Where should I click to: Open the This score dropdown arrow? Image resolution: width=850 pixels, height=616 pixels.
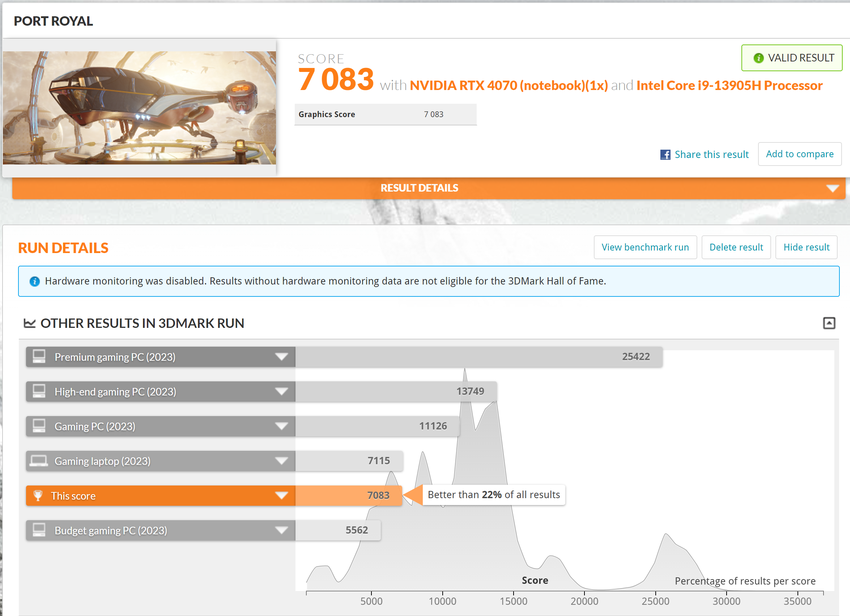[282, 496]
